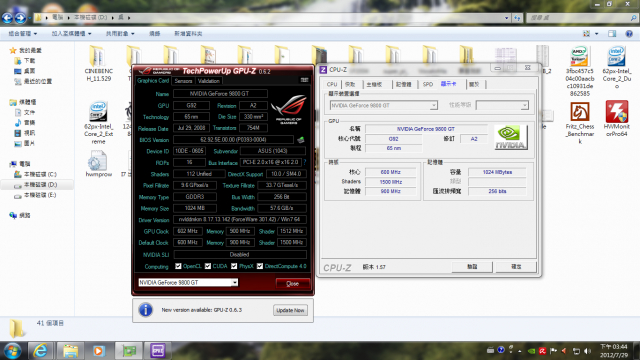The width and height of the screenshot is (640, 360).
Task: Switch to GPU-Z taskbar icon
Action: pyautogui.click(x=129, y=351)
